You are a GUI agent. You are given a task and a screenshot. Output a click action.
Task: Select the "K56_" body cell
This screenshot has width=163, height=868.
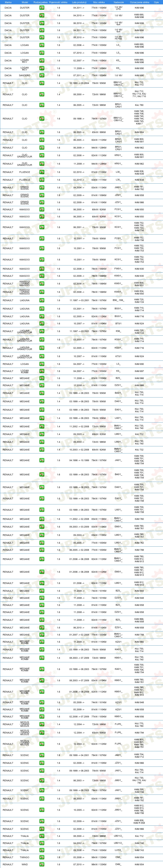118,332
